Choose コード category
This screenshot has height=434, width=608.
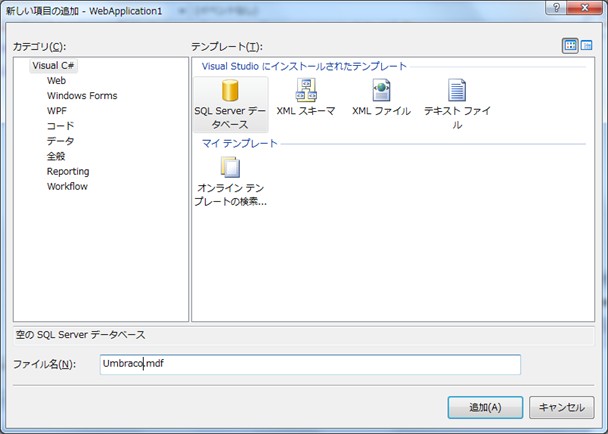(60, 126)
